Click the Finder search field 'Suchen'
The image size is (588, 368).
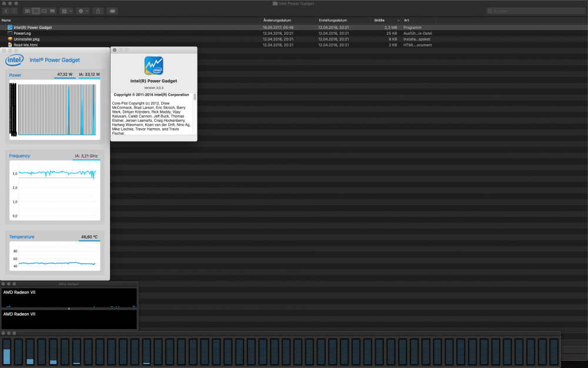click(536, 11)
